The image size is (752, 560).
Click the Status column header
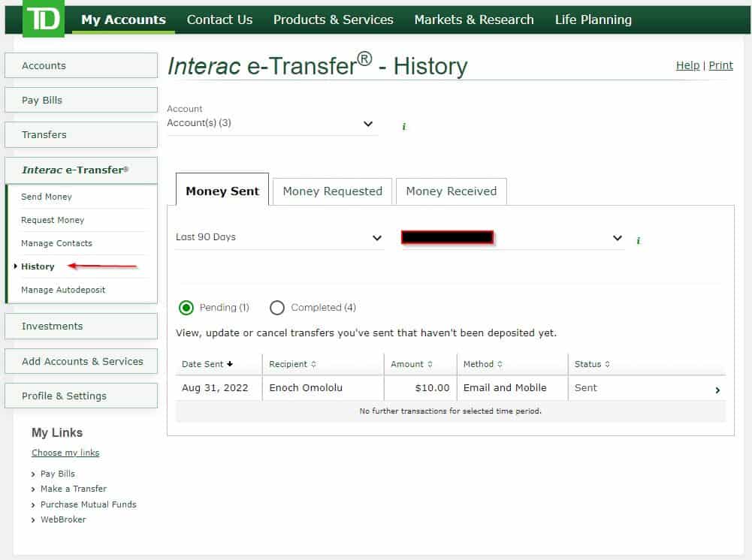[647, 364]
